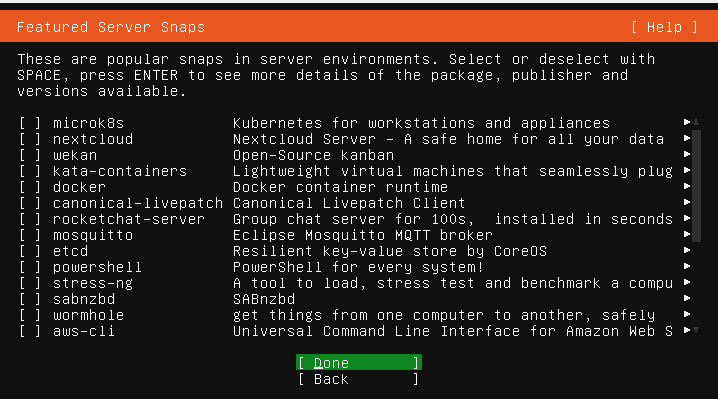Screen dimensions: 718x399
Task: Expand kata-containers details arrow
Action: (x=687, y=170)
